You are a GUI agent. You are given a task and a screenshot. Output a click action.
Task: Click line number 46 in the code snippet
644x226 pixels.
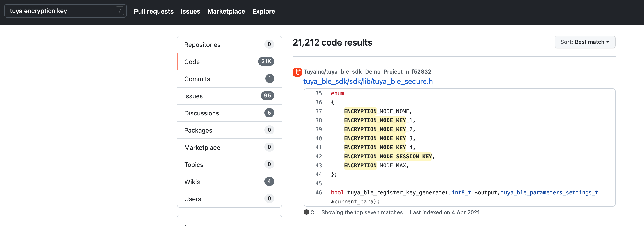pyautogui.click(x=318, y=192)
